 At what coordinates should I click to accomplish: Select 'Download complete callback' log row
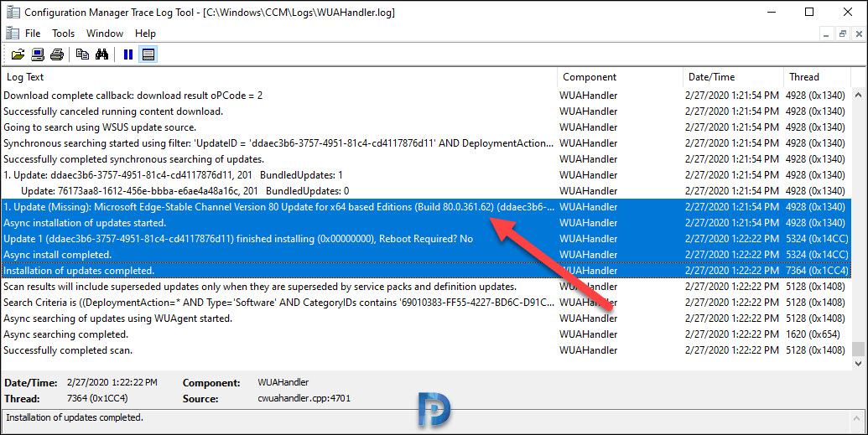426,96
